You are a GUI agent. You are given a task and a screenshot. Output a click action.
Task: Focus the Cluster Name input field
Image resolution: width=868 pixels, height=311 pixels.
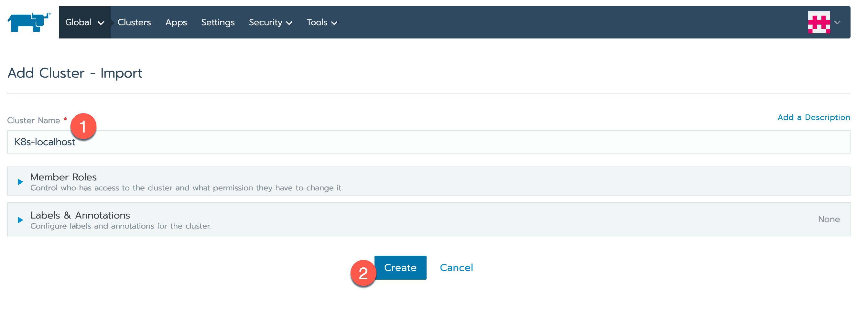tap(429, 142)
